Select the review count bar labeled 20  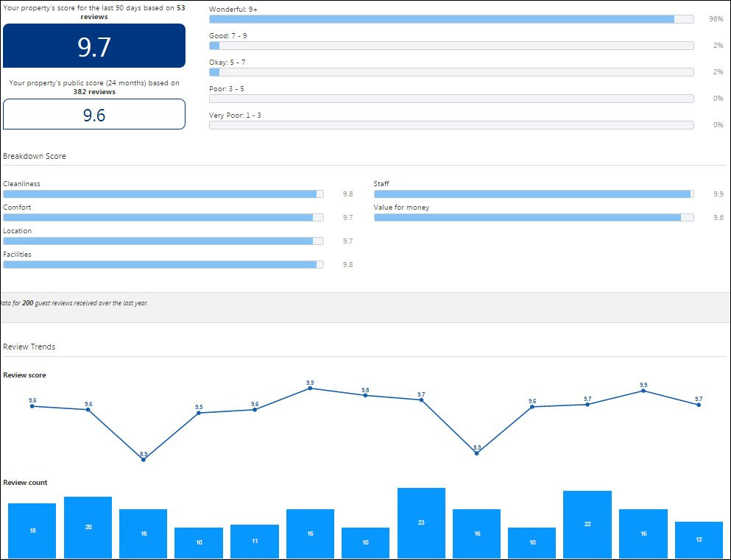point(88,527)
